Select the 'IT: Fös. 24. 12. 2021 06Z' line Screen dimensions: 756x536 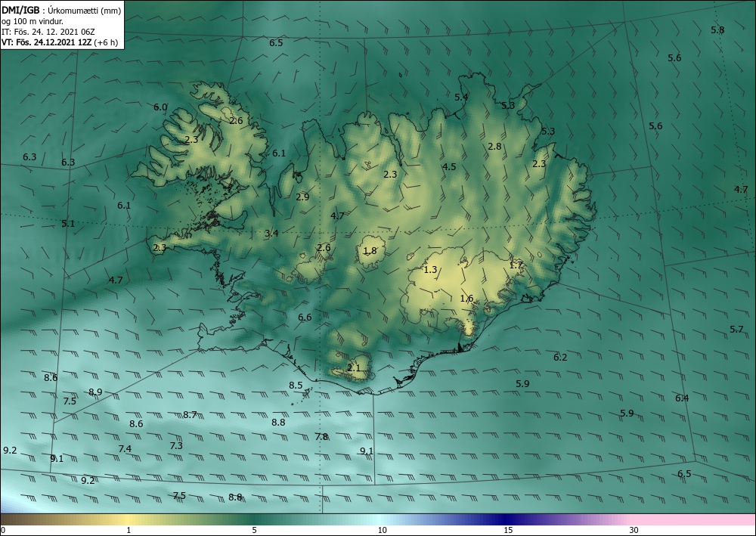48,32
